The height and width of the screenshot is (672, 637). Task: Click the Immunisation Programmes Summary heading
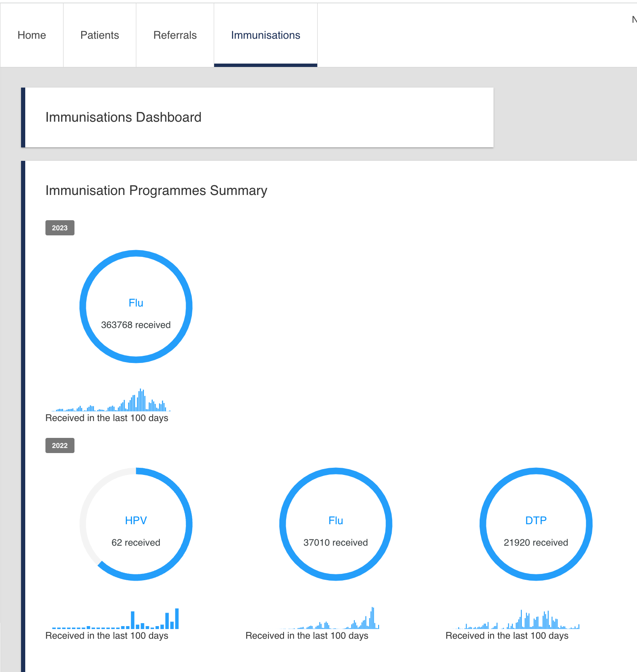pos(156,191)
